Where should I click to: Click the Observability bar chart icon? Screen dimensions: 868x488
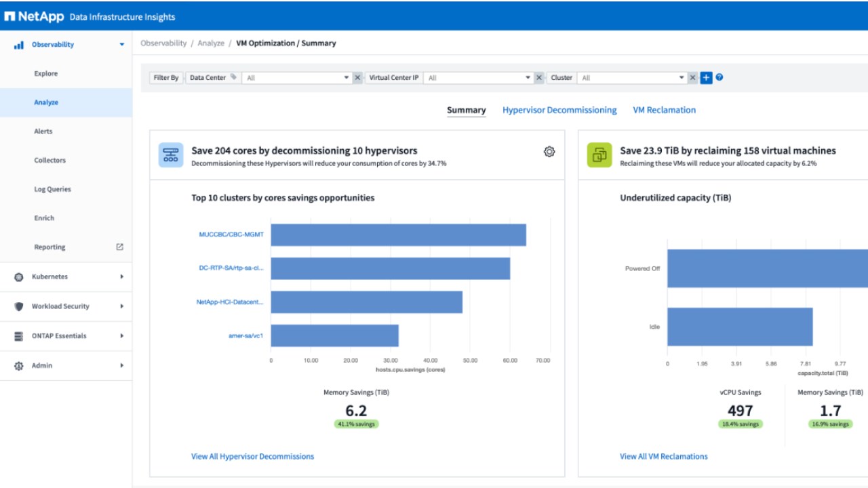point(19,45)
